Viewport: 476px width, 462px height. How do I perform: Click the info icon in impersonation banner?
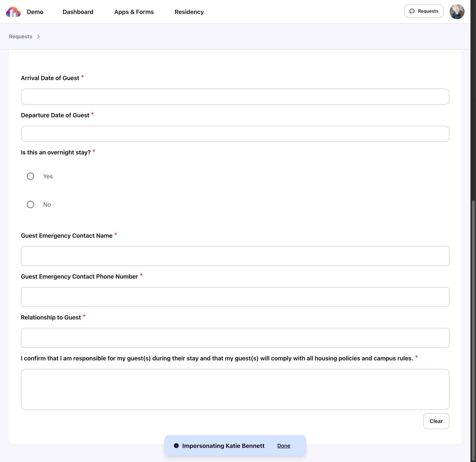[x=176, y=445]
